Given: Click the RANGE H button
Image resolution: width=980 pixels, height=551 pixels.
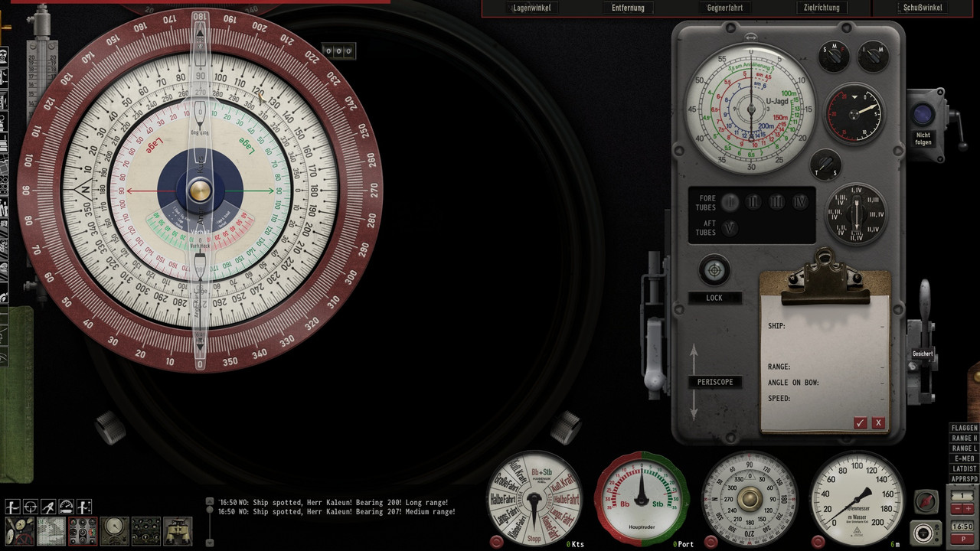Looking at the screenshot, I should click(x=964, y=438).
